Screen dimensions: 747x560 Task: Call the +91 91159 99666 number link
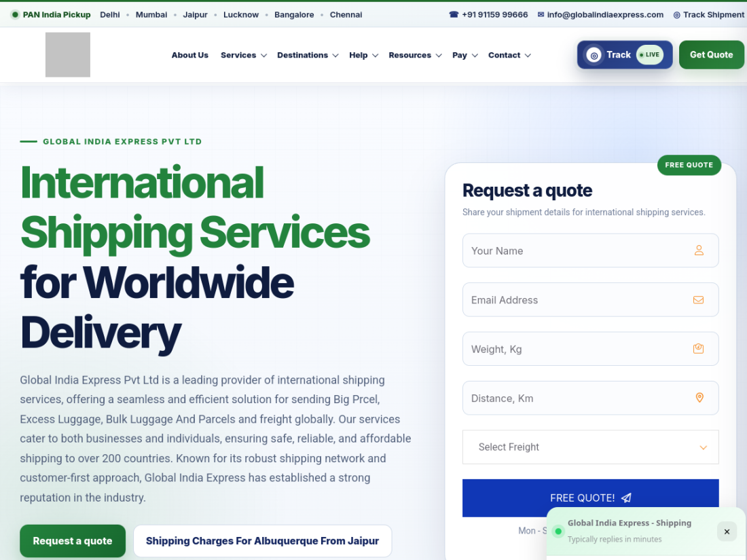[x=488, y=15]
